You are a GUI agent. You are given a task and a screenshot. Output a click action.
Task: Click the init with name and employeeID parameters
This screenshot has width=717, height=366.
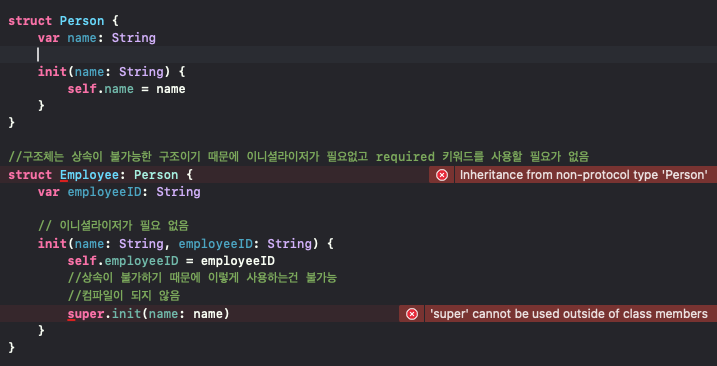186,244
